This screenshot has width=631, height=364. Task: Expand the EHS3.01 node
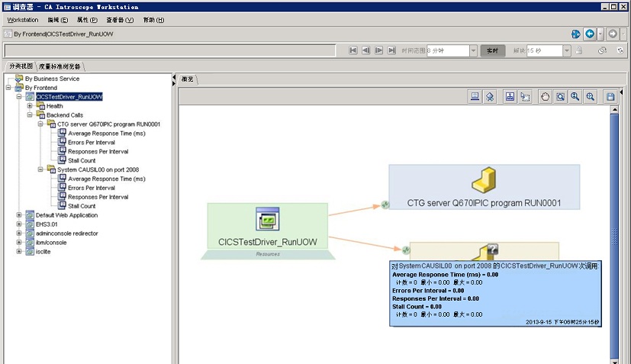tap(19, 224)
